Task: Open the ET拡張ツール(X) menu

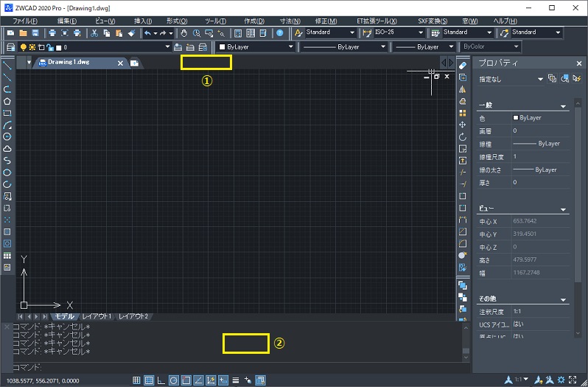Action: [377, 21]
